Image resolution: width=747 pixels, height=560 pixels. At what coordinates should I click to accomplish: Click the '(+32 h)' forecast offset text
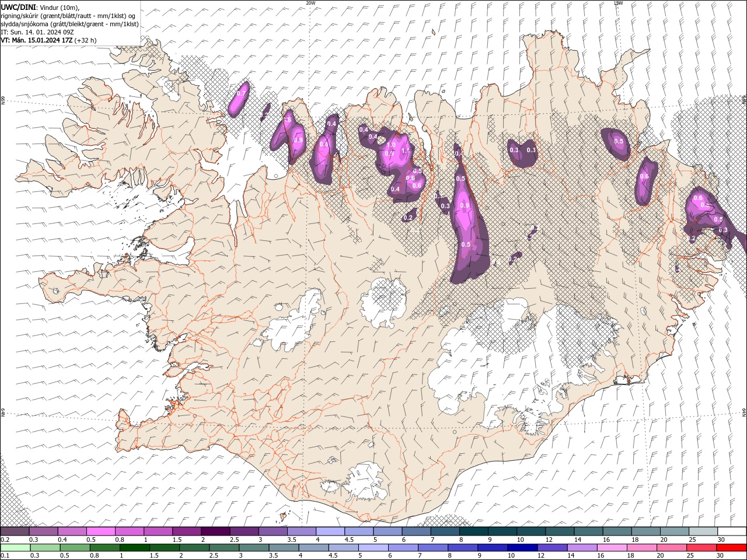(x=86, y=40)
